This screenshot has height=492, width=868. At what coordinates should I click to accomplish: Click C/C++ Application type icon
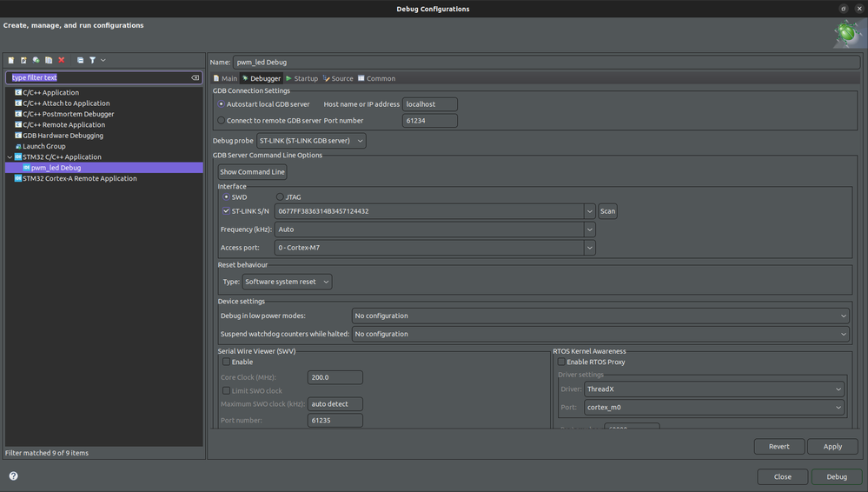(18, 92)
